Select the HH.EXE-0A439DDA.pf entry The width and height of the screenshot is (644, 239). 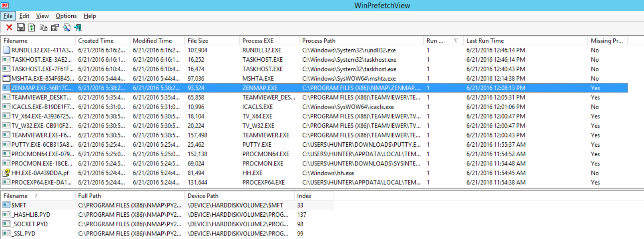click(40, 173)
